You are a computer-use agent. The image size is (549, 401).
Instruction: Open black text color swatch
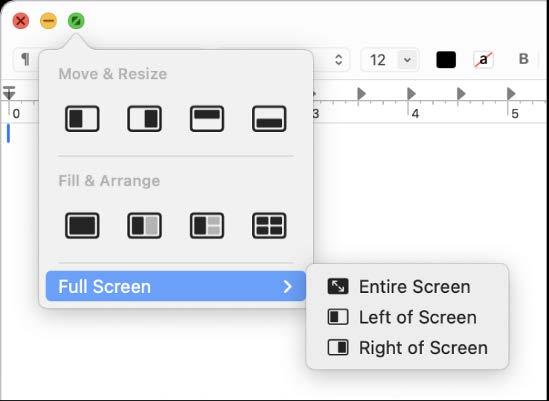[x=446, y=60]
